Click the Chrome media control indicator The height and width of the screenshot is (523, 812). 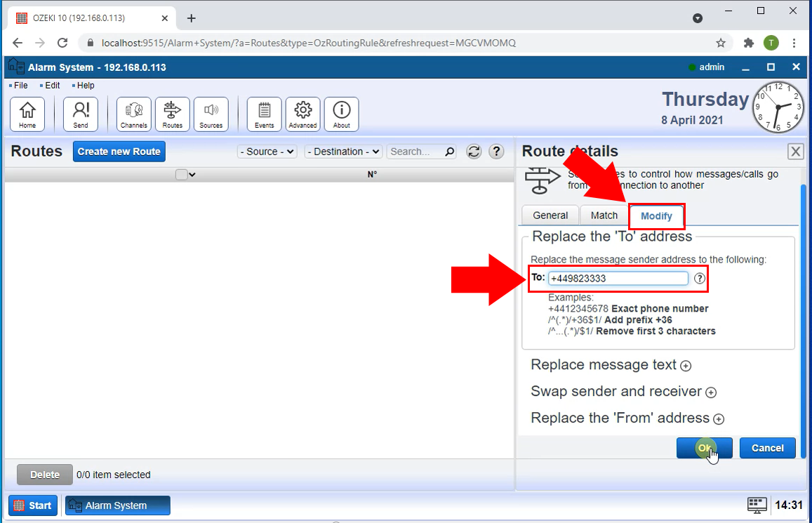[x=698, y=18]
